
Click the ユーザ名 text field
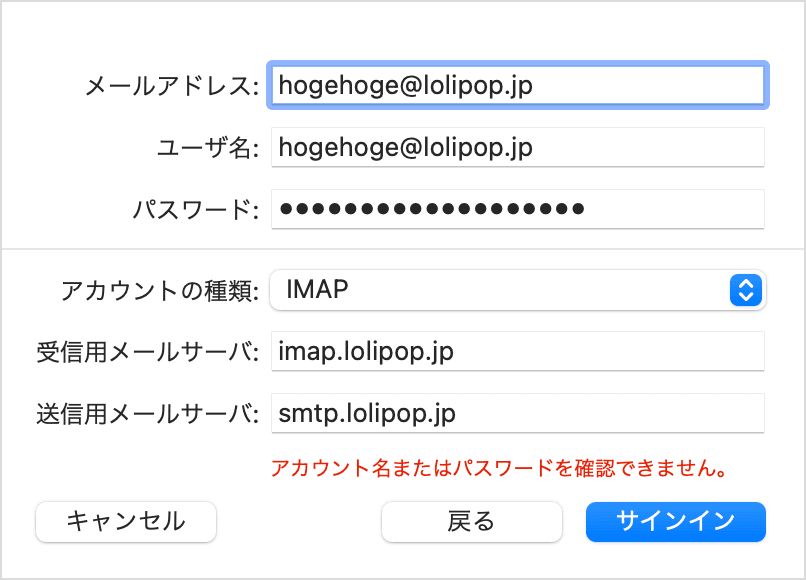517,148
